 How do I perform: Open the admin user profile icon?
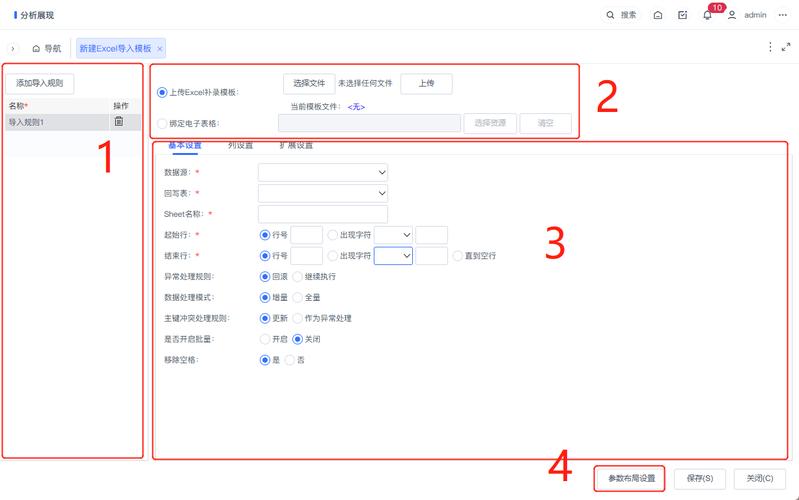click(732, 15)
